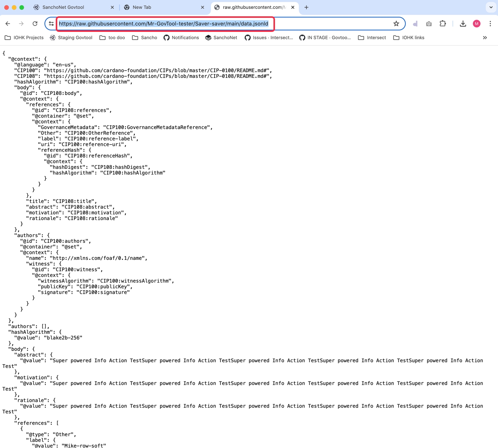Viewport: 498px width, 448px height.
Task: Open a new tab with plus button
Action: tap(306, 7)
